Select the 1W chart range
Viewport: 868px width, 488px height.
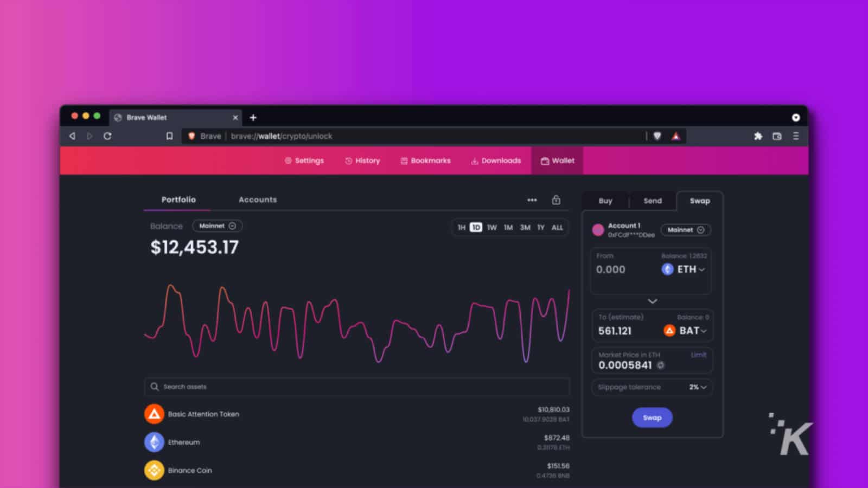(x=492, y=227)
